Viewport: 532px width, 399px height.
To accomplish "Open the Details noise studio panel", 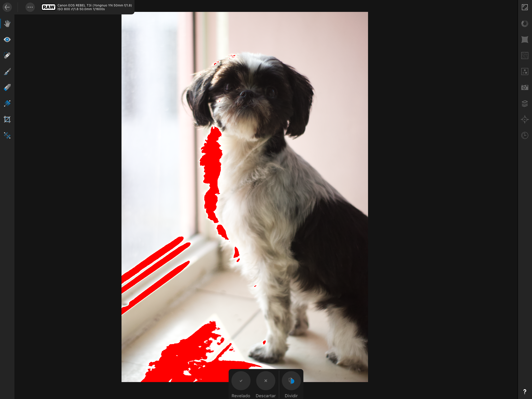I will coord(525,56).
